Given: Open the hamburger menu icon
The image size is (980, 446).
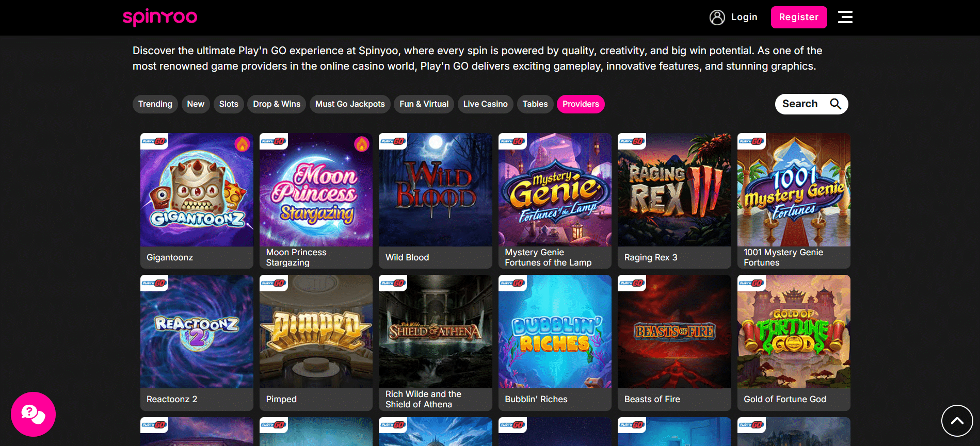Looking at the screenshot, I should [x=845, y=17].
